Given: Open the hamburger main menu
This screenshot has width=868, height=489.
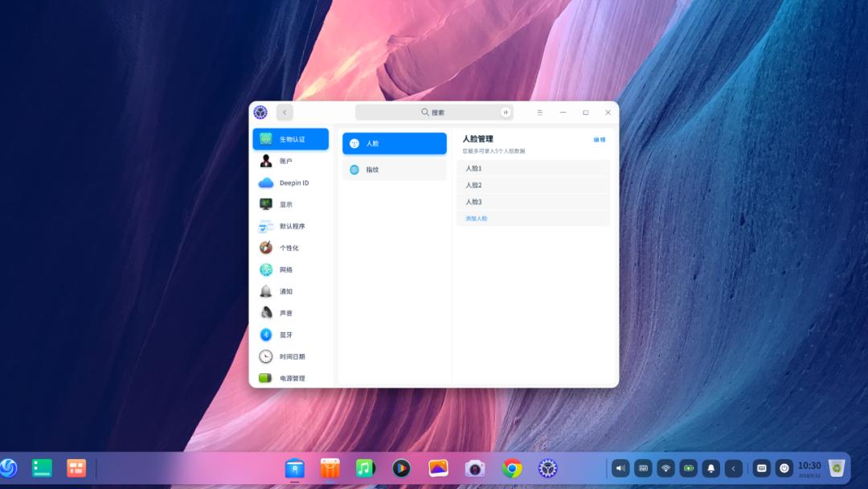Looking at the screenshot, I should (x=540, y=113).
